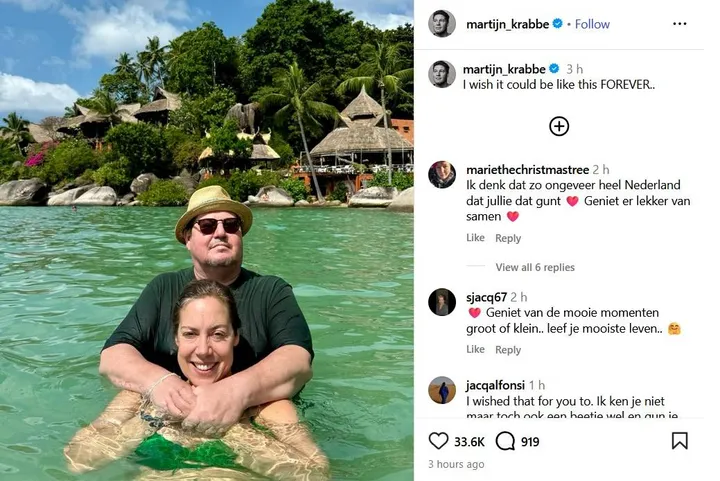The width and height of the screenshot is (720, 481).
Task: Click the beach vacation photo
Action: pos(207,240)
